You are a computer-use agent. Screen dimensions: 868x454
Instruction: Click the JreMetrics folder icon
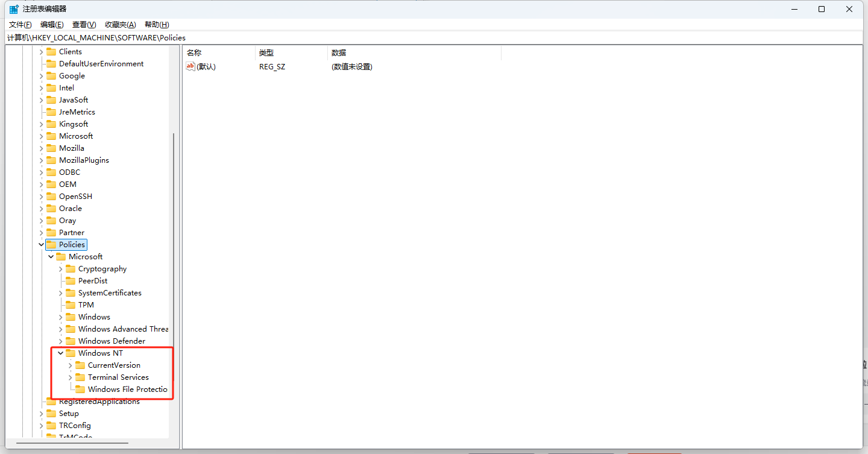[51, 112]
